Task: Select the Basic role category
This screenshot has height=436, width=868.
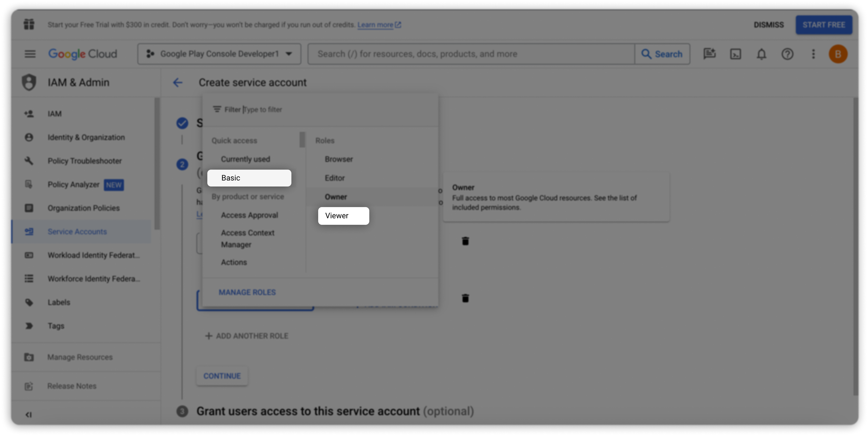Action: (249, 178)
